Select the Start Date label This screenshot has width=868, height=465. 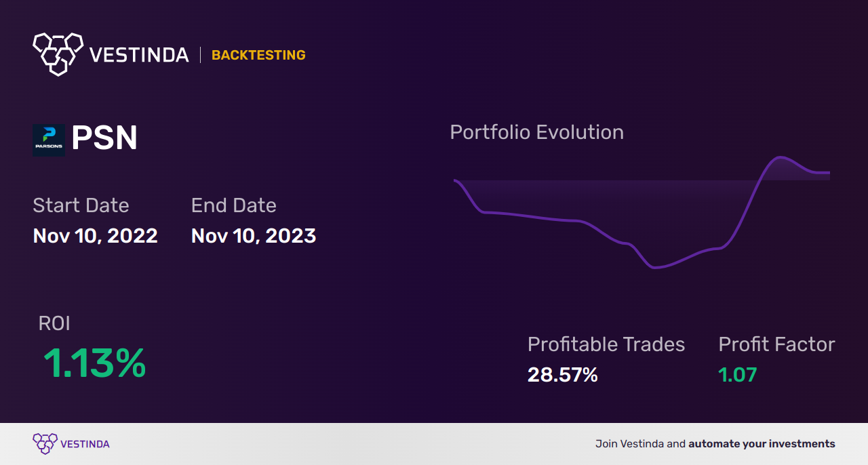pyautogui.click(x=81, y=205)
